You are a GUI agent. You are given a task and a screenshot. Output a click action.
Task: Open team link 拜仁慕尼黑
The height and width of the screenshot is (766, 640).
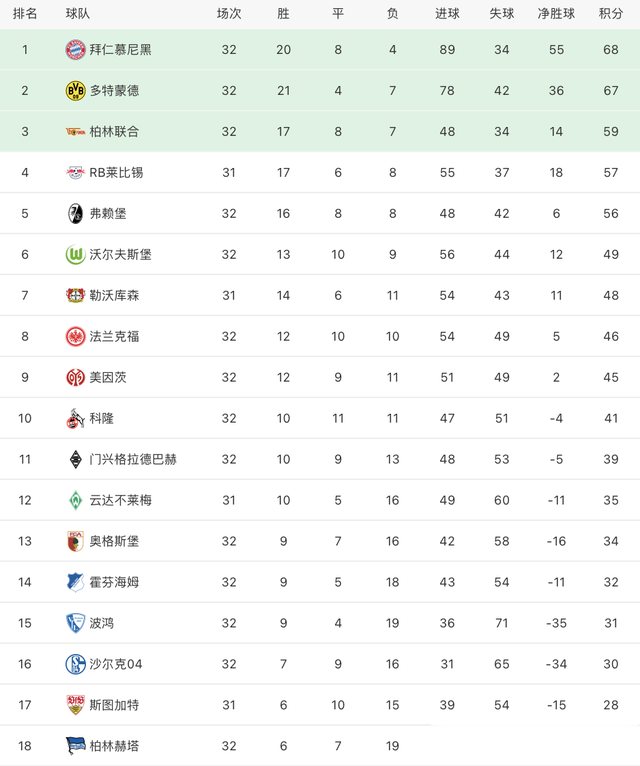(121, 49)
